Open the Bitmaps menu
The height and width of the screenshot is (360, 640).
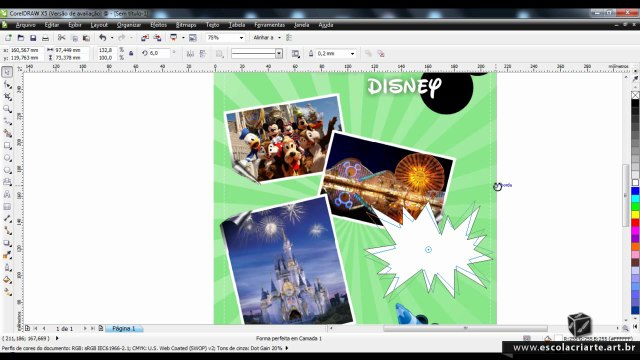click(x=186, y=25)
